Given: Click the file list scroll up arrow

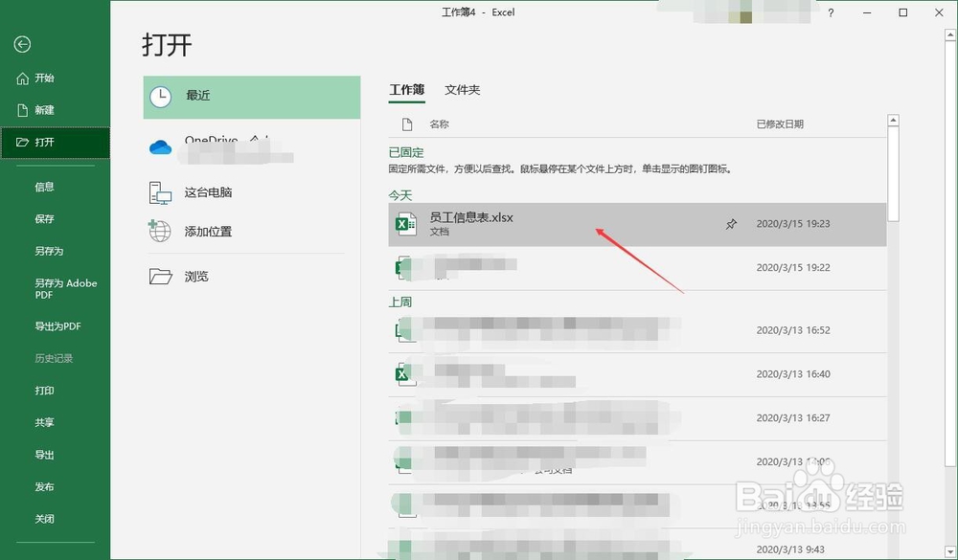Looking at the screenshot, I should tap(893, 121).
